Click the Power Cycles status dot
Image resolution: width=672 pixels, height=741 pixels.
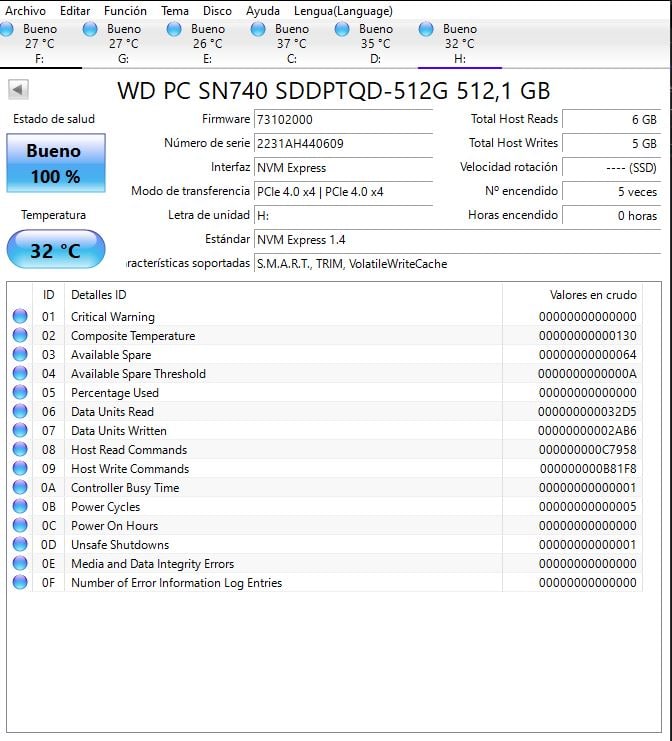click(20, 506)
